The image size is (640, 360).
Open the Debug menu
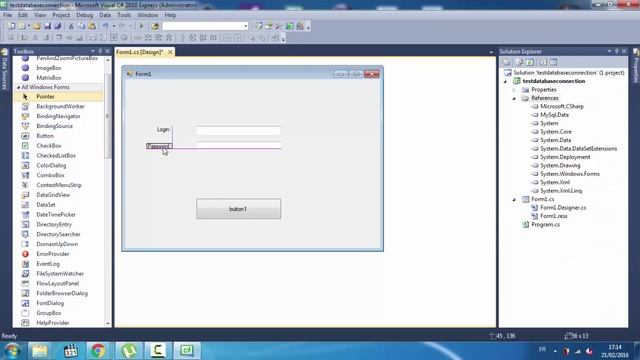coord(84,15)
